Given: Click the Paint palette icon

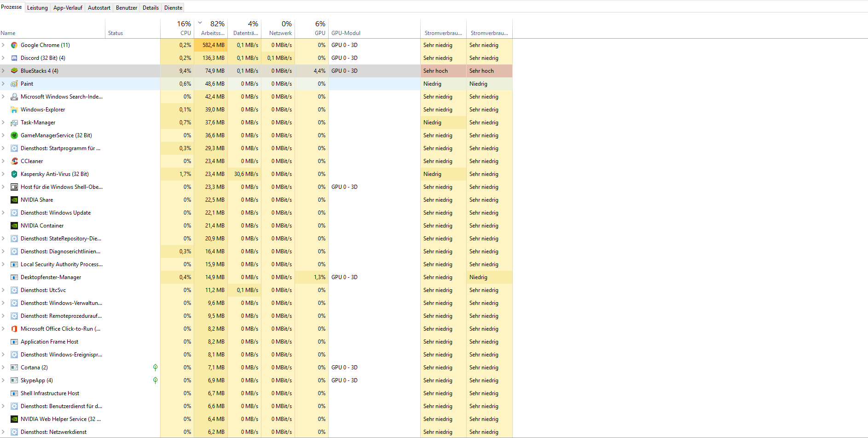Looking at the screenshot, I should 14,84.
